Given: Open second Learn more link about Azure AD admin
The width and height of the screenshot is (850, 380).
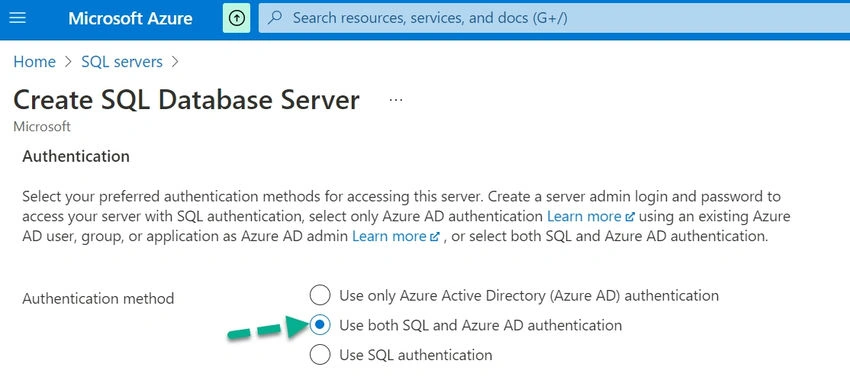Looking at the screenshot, I should [x=396, y=236].
